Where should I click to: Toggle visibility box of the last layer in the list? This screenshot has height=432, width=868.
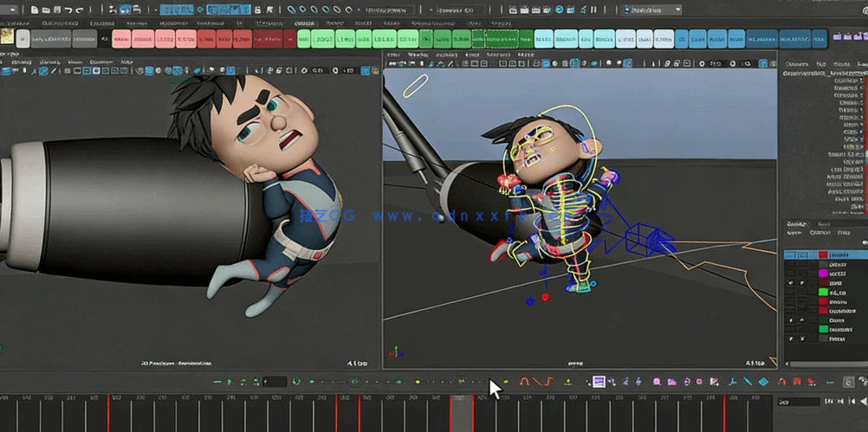pyautogui.click(x=789, y=339)
